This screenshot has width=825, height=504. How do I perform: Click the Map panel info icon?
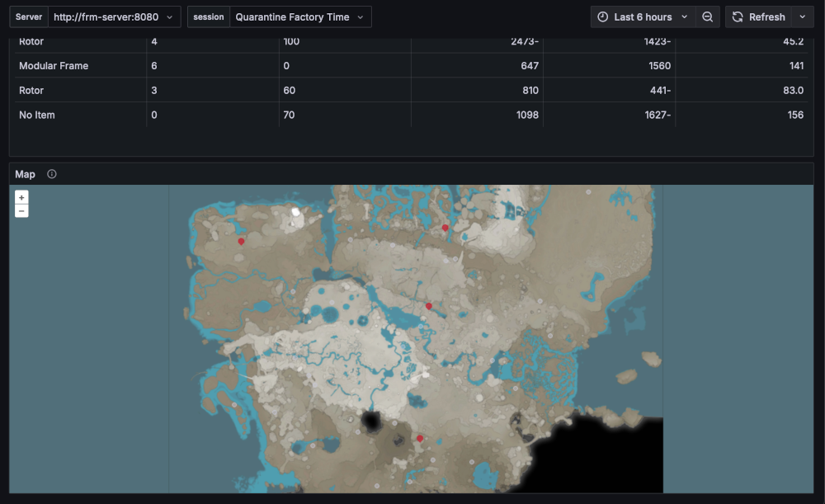(51, 174)
